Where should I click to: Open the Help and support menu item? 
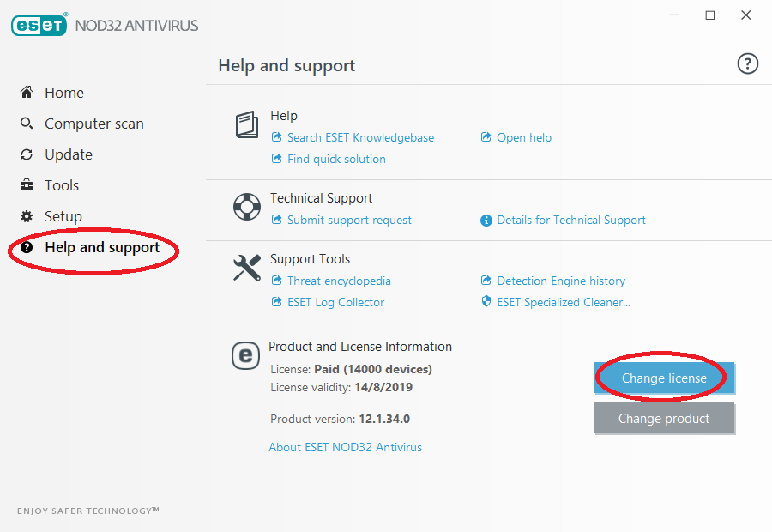click(x=102, y=247)
